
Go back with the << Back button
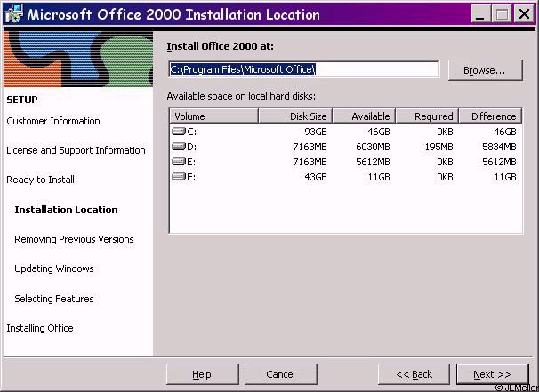[x=414, y=374]
